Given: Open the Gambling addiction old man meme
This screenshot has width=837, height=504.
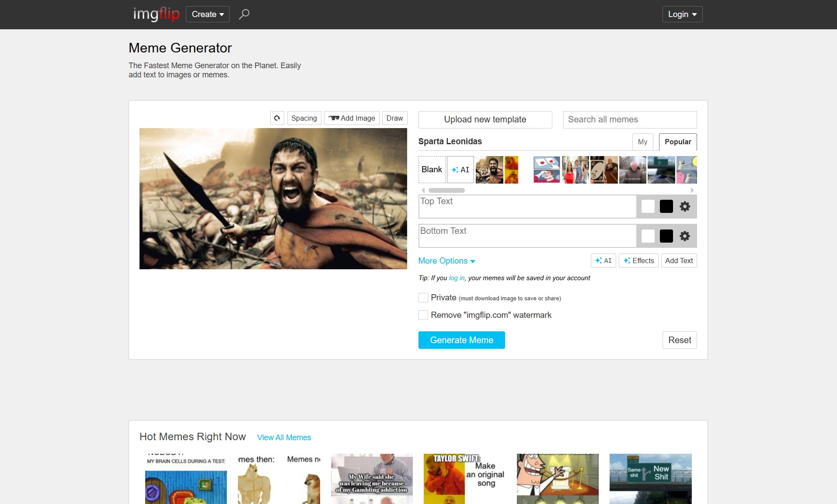Looking at the screenshot, I should pyautogui.click(x=372, y=479).
